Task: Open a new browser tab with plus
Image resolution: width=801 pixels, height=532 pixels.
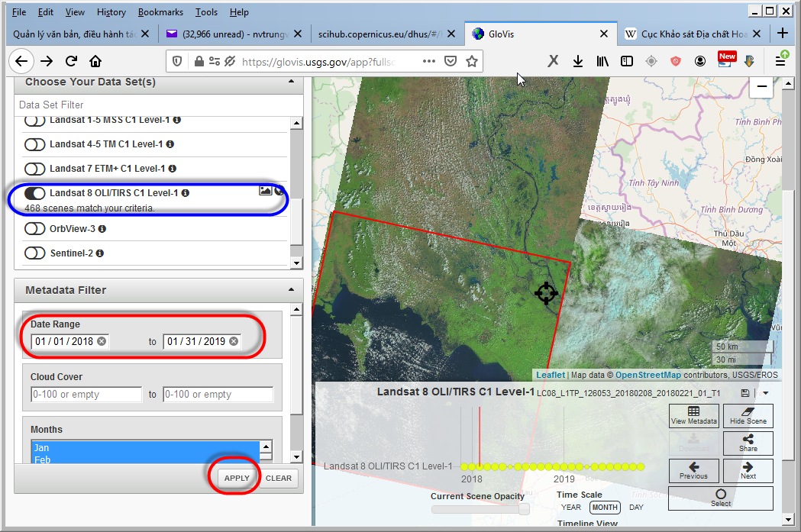Action: (782, 34)
